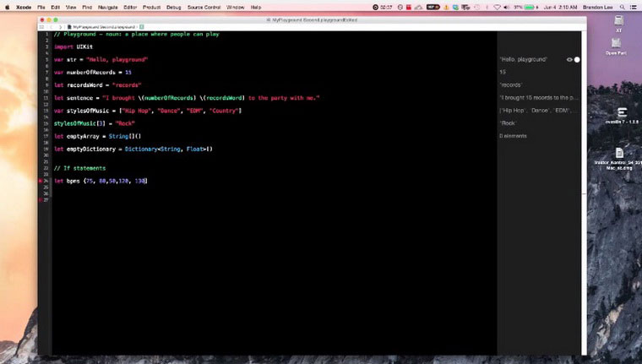This screenshot has height=364, width=642.
Task: Open MyPlayground Second.playground in the jump bar
Action: click(x=101, y=27)
